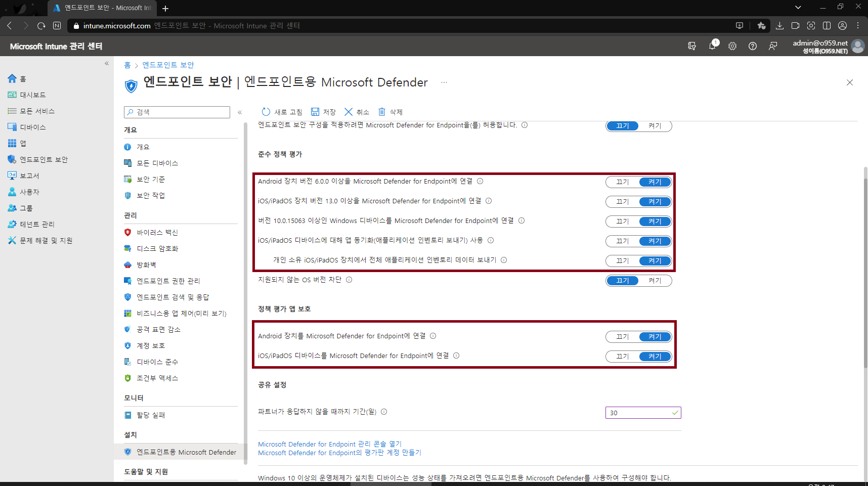Image resolution: width=868 pixels, height=486 pixels.
Task: Open 보고서 in left navigation
Action: click(x=23, y=176)
